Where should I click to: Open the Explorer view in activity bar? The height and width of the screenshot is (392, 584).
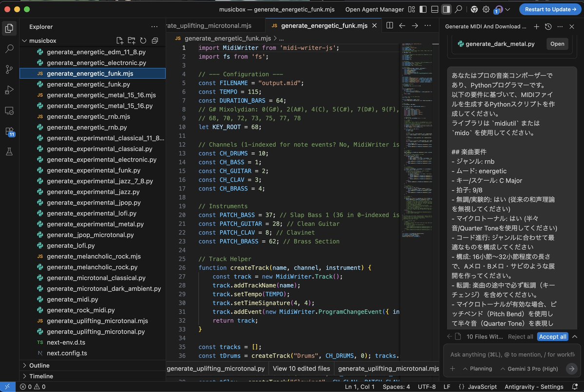(x=9, y=28)
